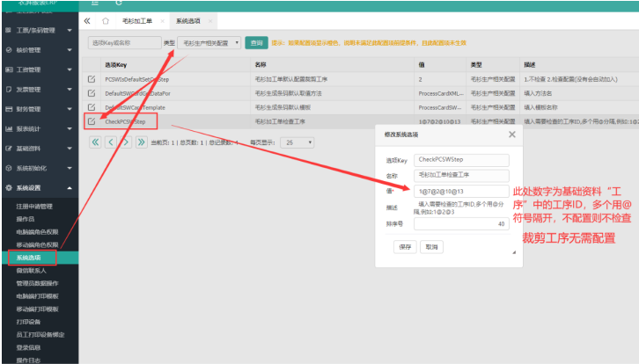Click the 值 input field in the dialog

pyautogui.click(x=461, y=191)
